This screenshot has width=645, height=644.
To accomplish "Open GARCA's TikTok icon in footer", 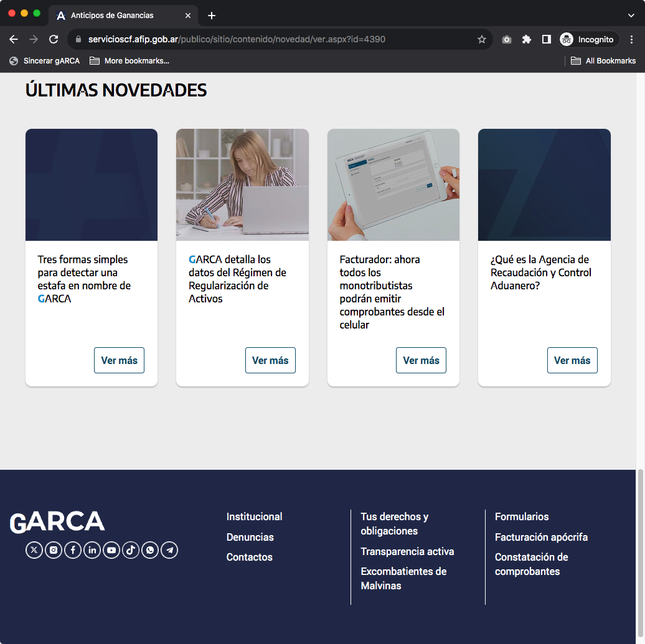I will coord(131,550).
